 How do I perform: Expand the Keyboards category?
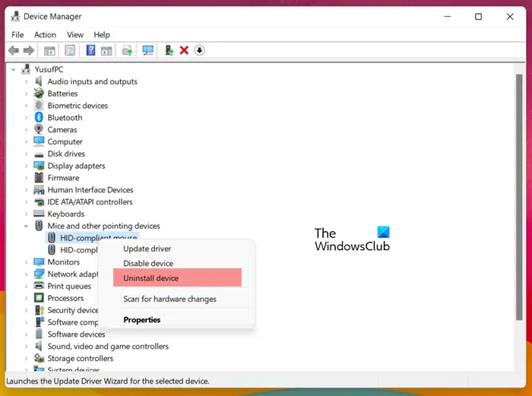pyautogui.click(x=26, y=214)
